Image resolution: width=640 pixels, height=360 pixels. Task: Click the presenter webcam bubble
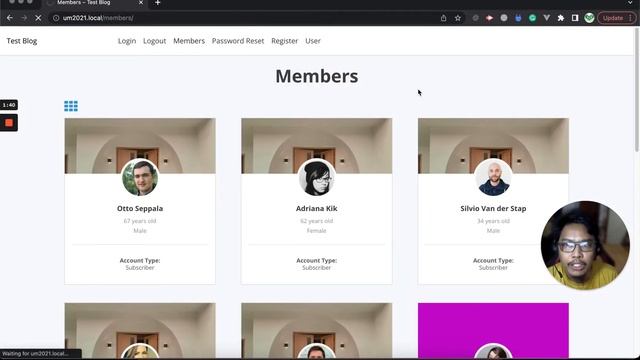click(585, 245)
